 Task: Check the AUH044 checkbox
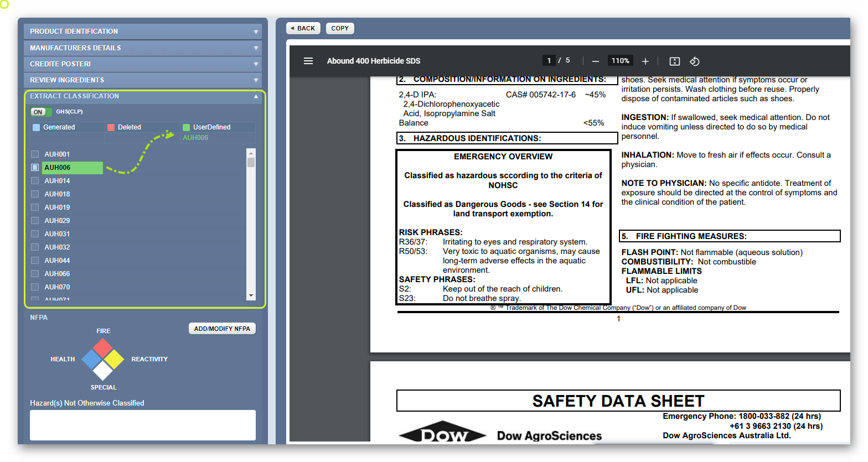35,261
